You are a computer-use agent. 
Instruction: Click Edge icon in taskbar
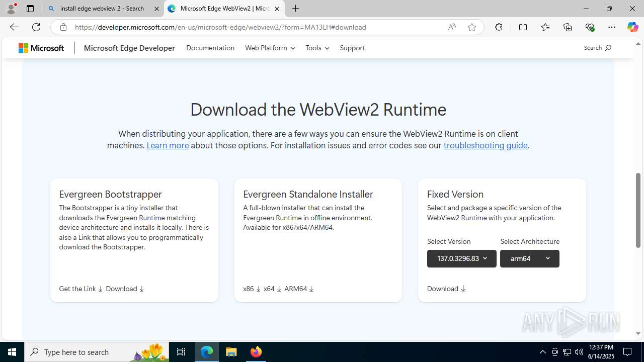207,352
